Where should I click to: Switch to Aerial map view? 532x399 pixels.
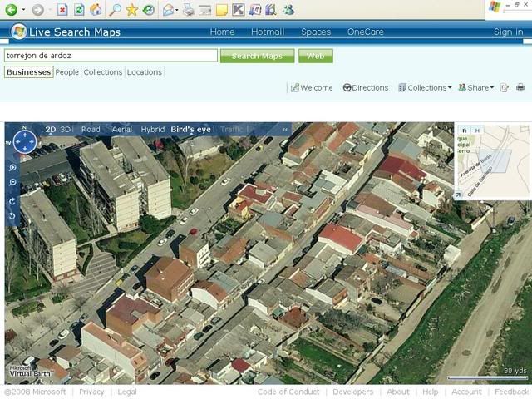coord(121,130)
